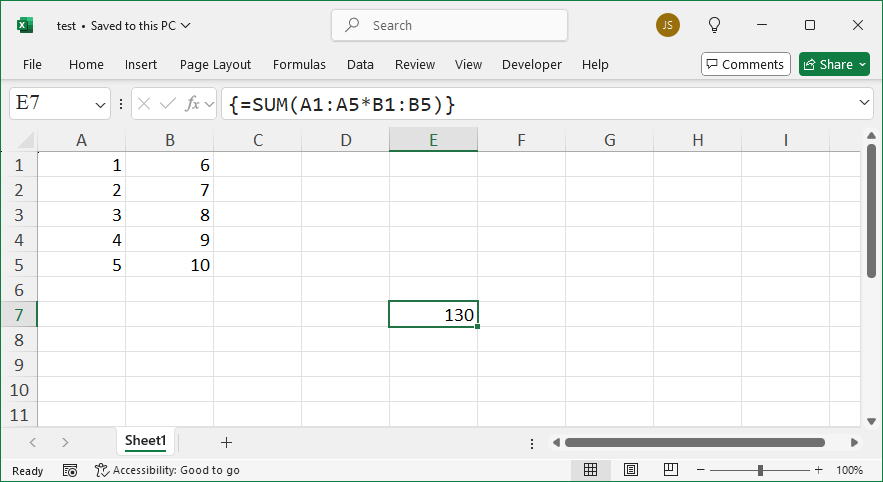Click the macro recording status icon
The width and height of the screenshot is (883, 482).
[70, 470]
